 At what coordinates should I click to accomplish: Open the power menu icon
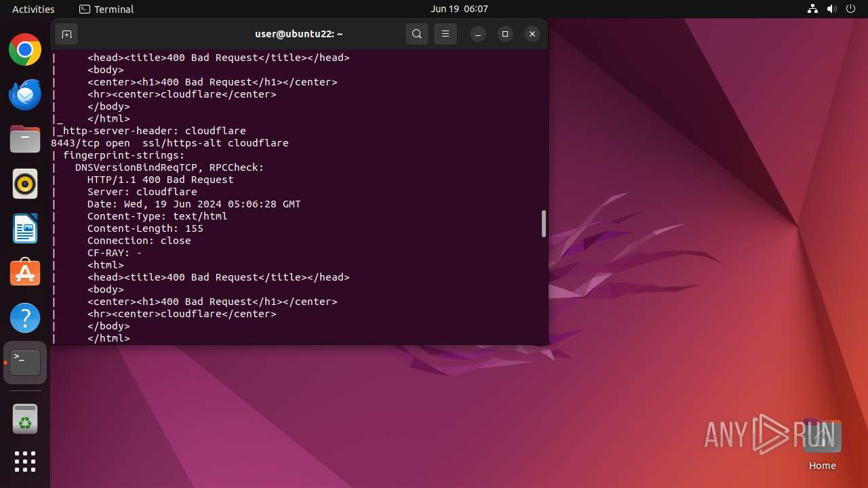click(x=851, y=9)
